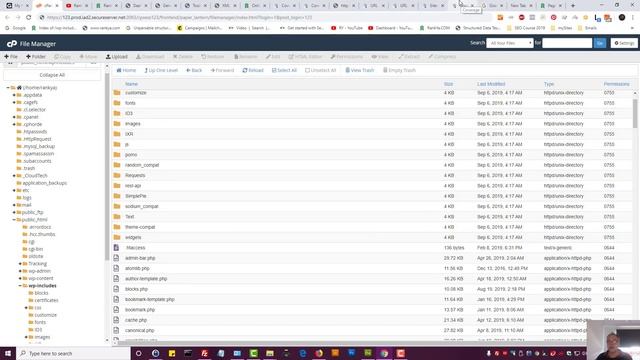The height and width of the screenshot is (360, 640).
Task: Select the cgi-bin folder in tree
Action: coord(36,249)
